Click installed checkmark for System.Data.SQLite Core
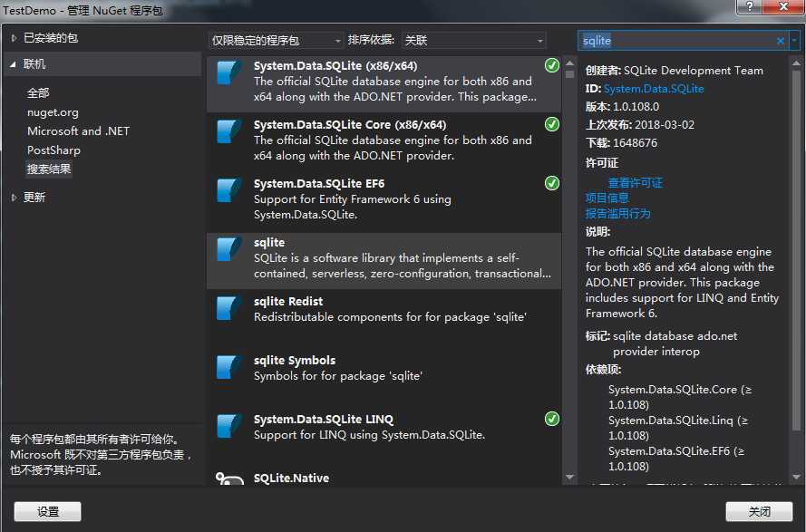The image size is (806, 532). [551, 124]
